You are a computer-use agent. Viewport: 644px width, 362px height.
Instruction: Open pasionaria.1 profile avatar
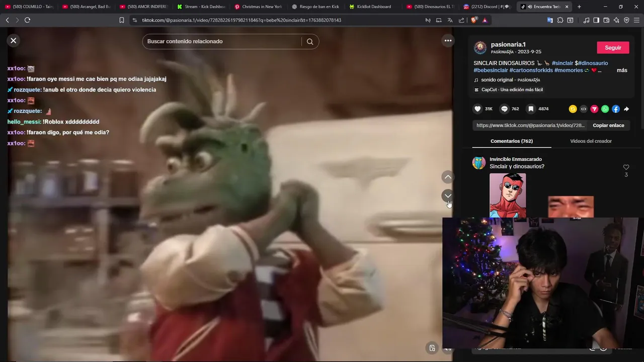tap(480, 48)
